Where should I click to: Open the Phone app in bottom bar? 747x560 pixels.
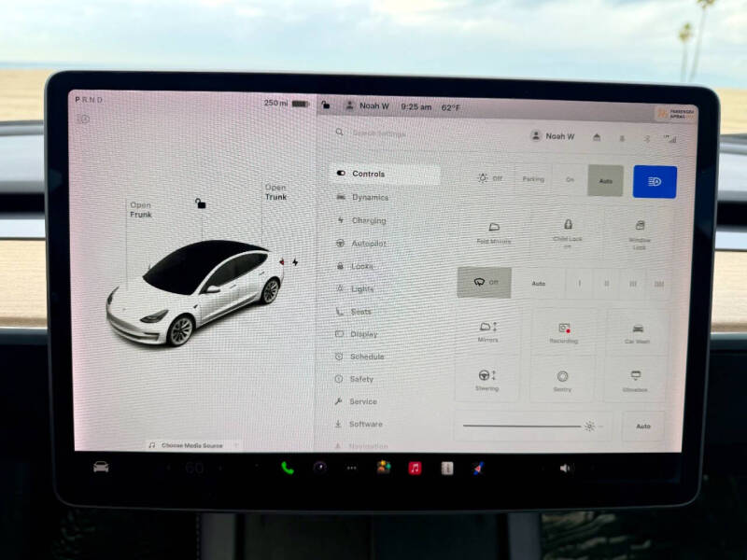288,468
